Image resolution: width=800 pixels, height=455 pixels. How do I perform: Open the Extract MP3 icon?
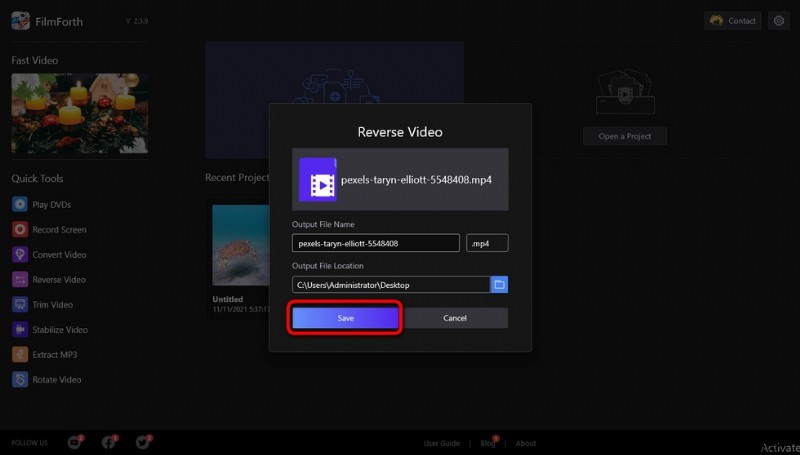tap(20, 355)
